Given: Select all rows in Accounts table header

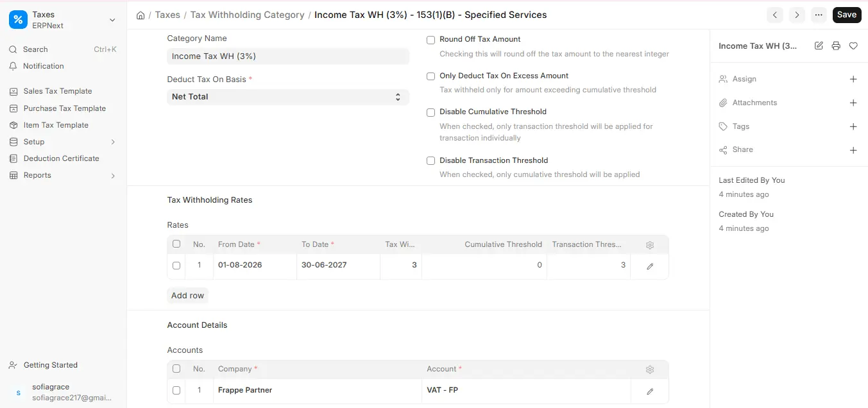Looking at the screenshot, I should click(x=176, y=369).
